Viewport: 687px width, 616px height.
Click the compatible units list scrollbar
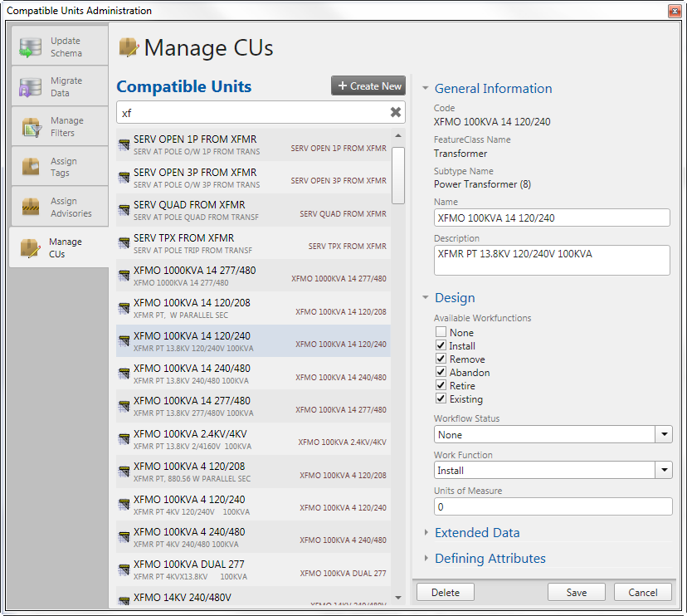pyautogui.click(x=398, y=174)
